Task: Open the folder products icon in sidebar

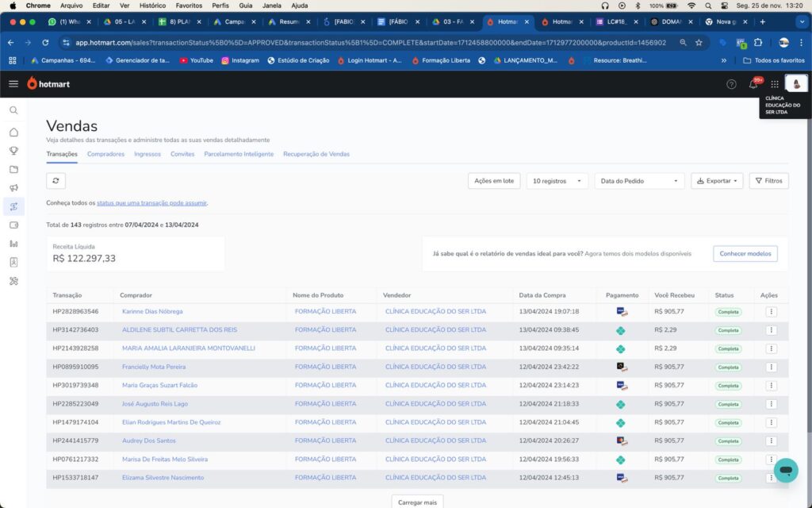Action: [x=14, y=170]
